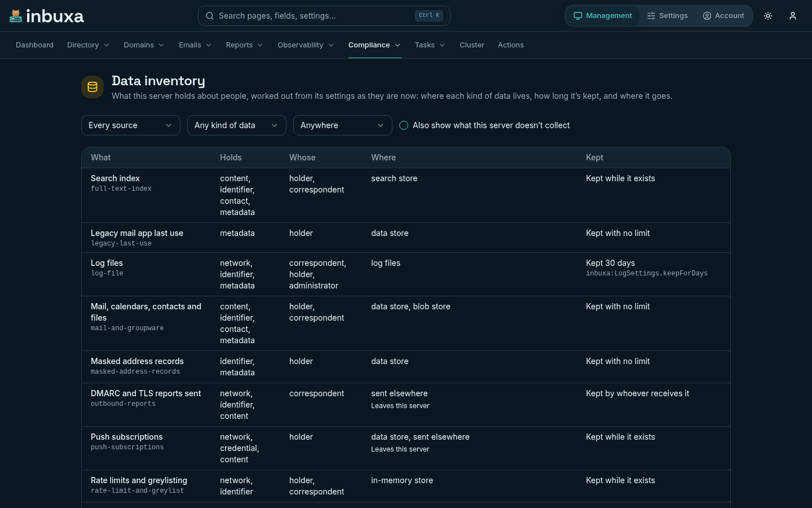The height and width of the screenshot is (508, 812).
Task: Click the Data inventory database icon
Action: [92, 87]
